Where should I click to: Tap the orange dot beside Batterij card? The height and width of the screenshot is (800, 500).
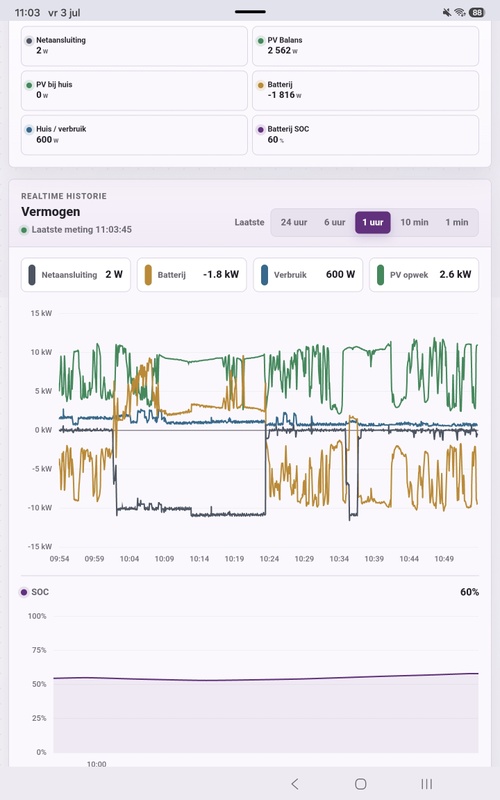[261, 85]
